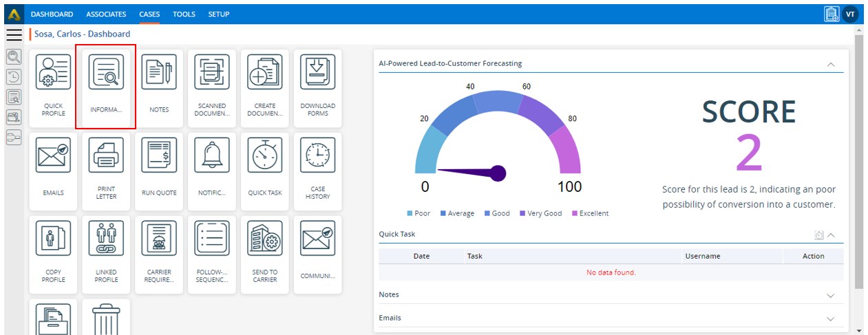Select the Run Quote icon
The image size is (868, 335).
159,155
